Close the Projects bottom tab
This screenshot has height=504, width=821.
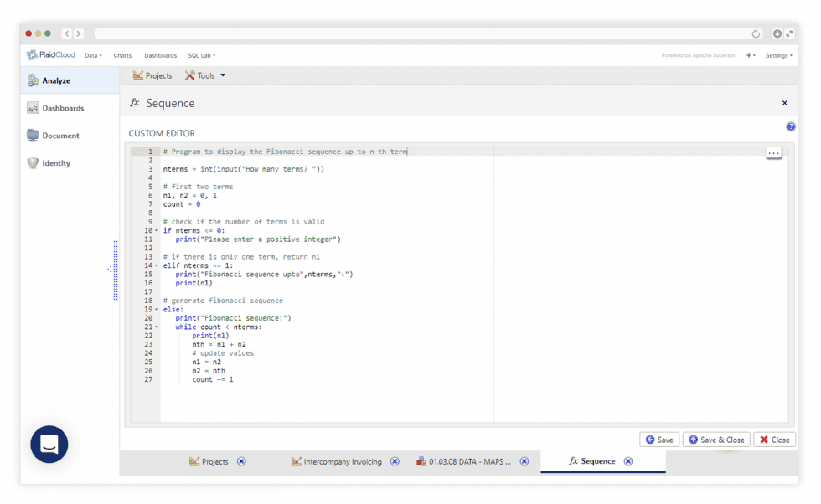point(241,461)
